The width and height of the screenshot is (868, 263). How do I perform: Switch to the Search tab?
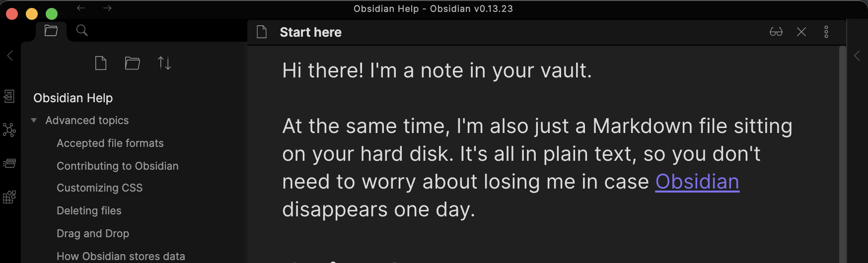(82, 31)
